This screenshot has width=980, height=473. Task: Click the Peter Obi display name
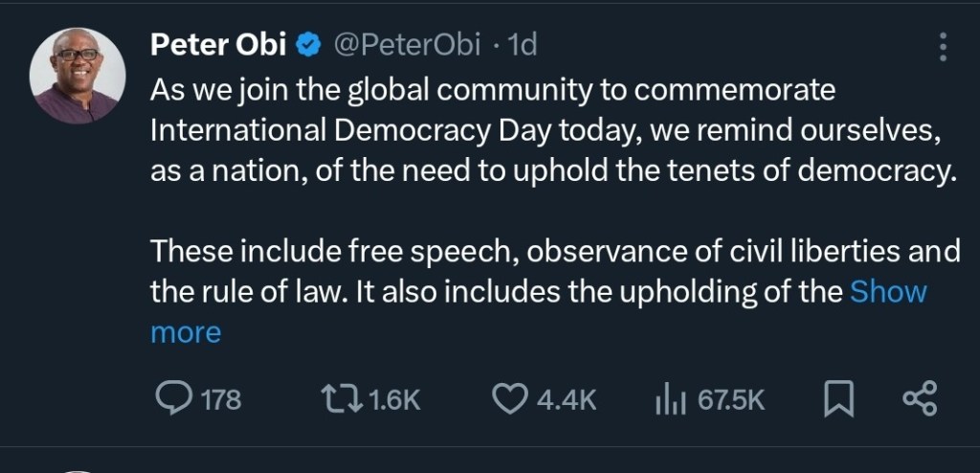click(218, 44)
